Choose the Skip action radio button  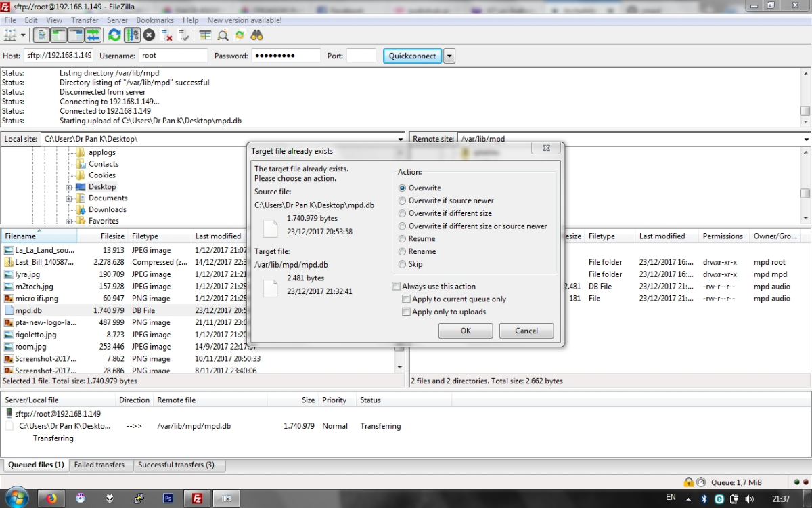pyautogui.click(x=403, y=264)
